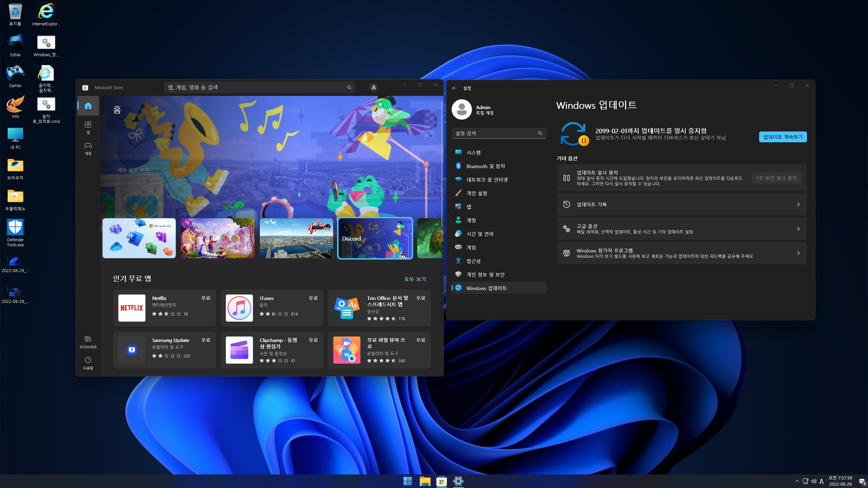Image resolution: width=868 pixels, height=488 pixels.
Task: Open the Games section in Store sidebar
Action: [88, 148]
